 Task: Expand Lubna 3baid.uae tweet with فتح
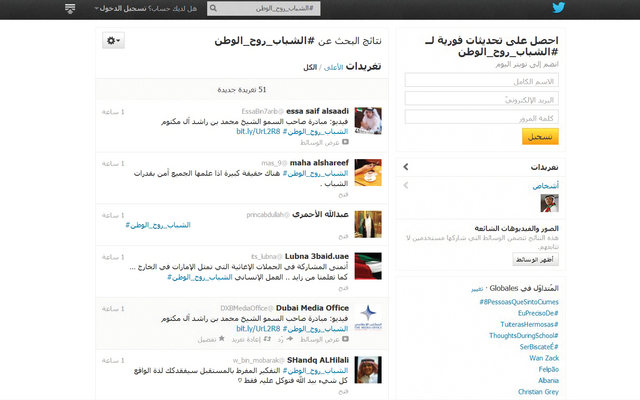coord(343,288)
